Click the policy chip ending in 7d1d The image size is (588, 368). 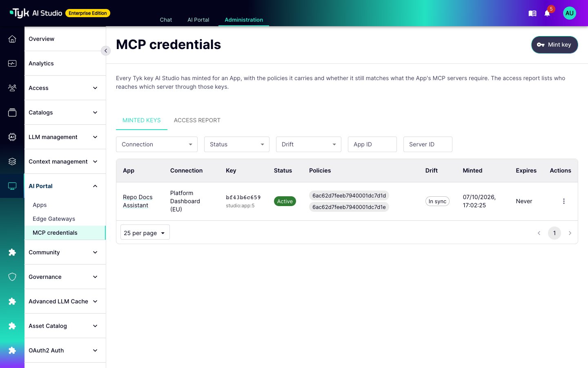pos(349,195)
